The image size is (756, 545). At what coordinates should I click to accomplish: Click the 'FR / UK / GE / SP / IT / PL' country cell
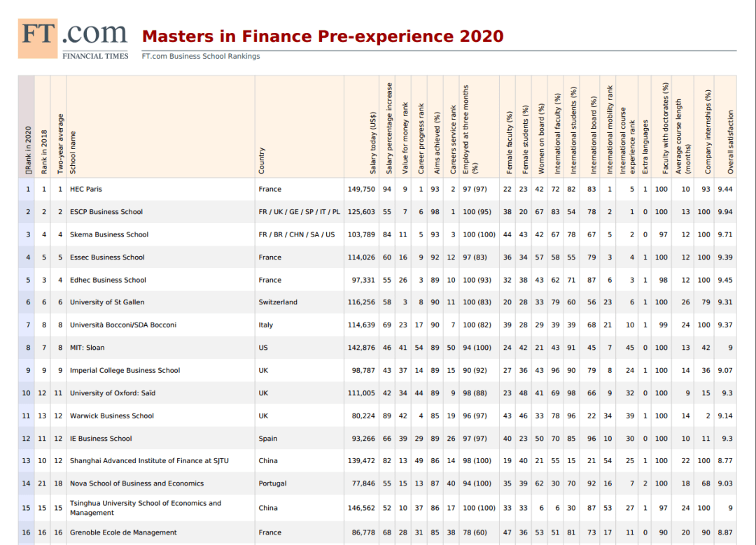299,211
